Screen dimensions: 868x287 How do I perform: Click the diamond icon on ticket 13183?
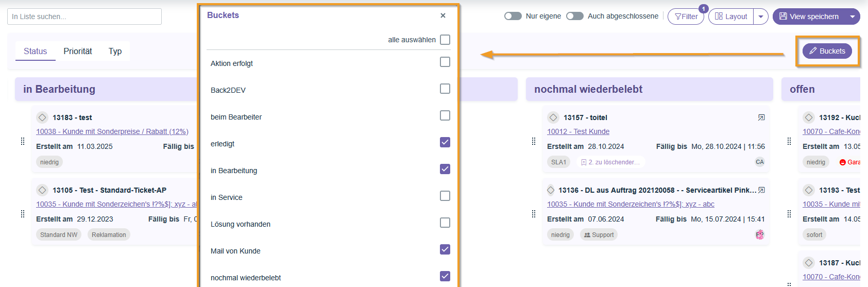pyautogui.click(x=42, y=117)
